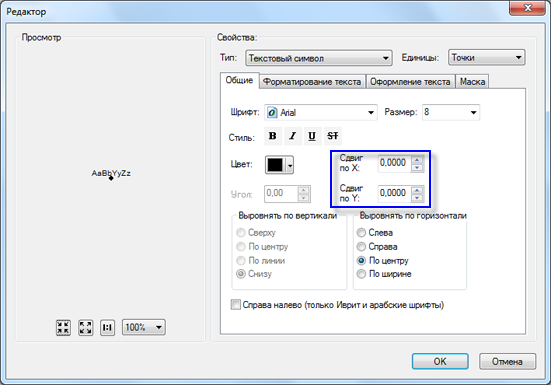This screenshot has height=385, width=551.
Task: Click the 'Угол' angle field
Action: (x=281, y=194)
